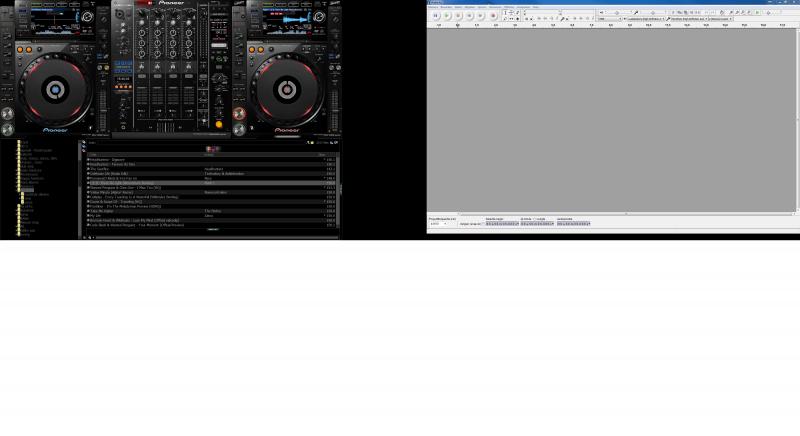800x436 pixels.
Task: Click the right deck's BPM dial display
Action: point(319,17)
